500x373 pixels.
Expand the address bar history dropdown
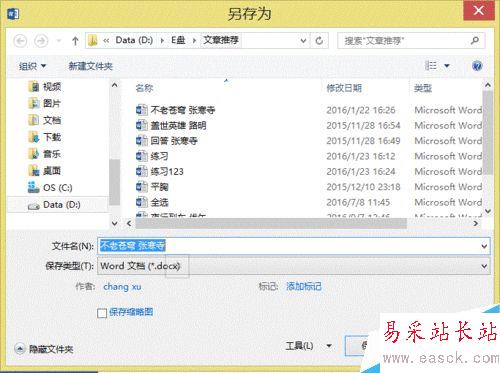[x=303, y=41]
